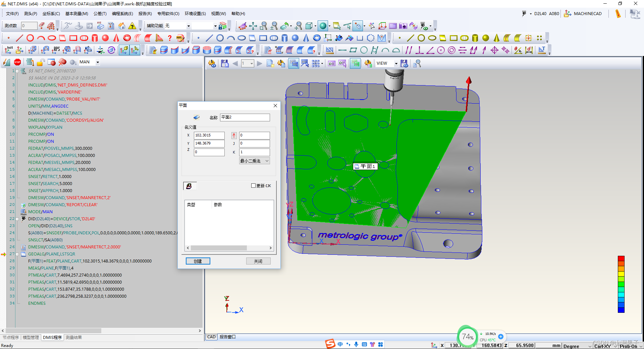Image resolution: width=644 pixels, height=349 pixels.
Task: Click the 创建 button
Action: 198,261
